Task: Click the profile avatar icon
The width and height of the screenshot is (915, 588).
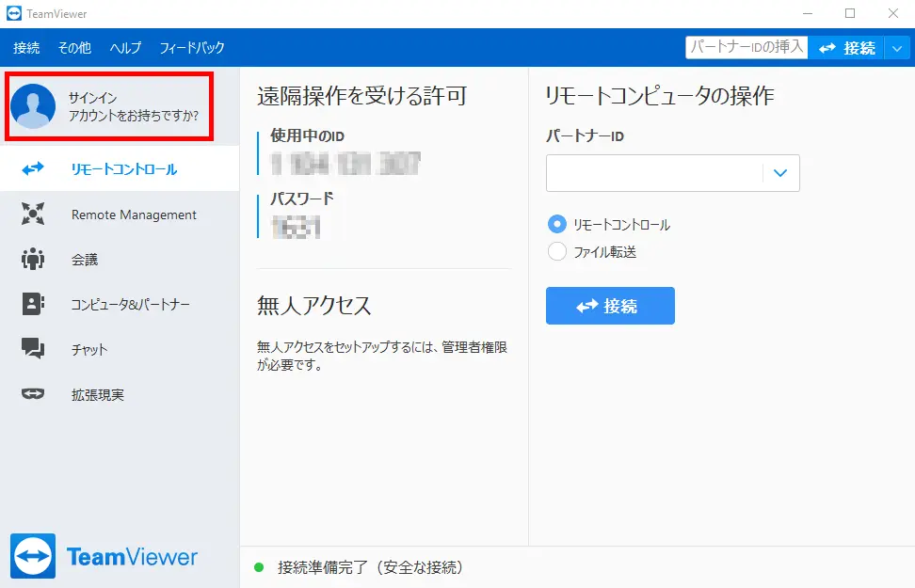Action: pos(33,105)
